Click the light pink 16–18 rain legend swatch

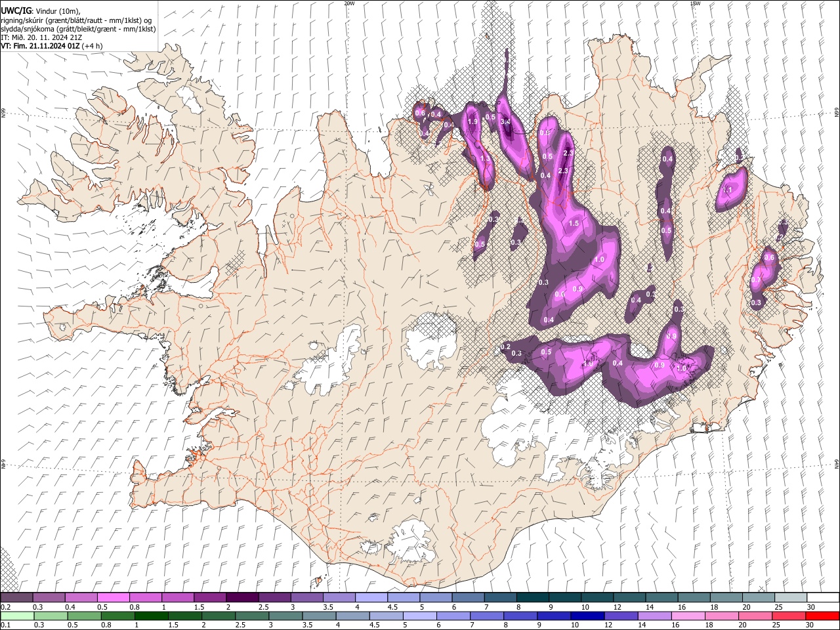tap(688, 616)
